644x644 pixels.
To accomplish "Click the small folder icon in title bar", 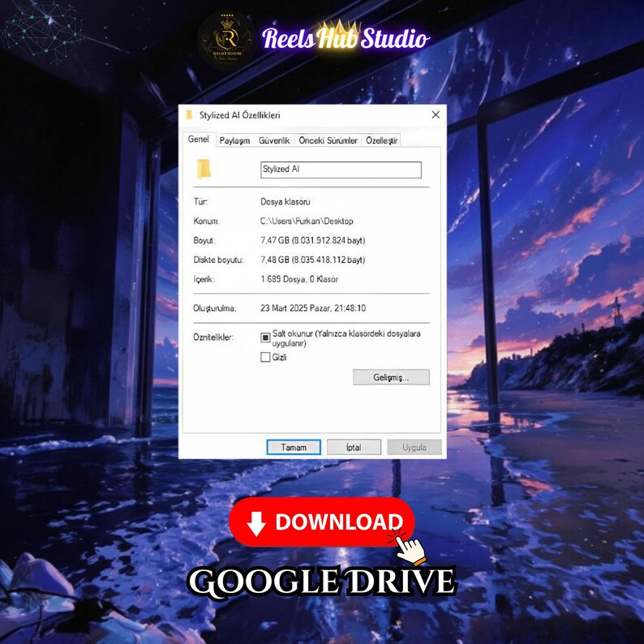I will tap(189, 114).
